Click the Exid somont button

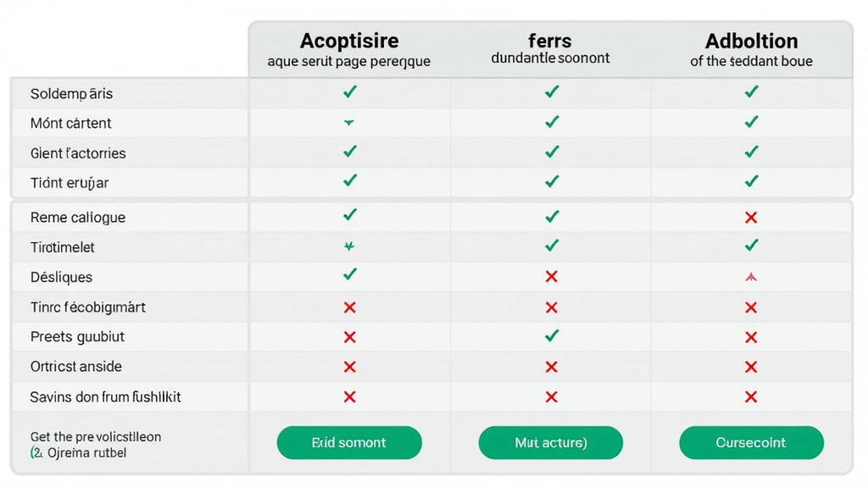349,442
